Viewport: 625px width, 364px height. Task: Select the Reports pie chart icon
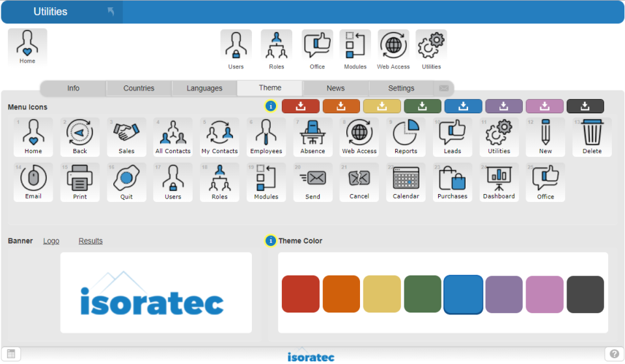[x=406, y=137]
